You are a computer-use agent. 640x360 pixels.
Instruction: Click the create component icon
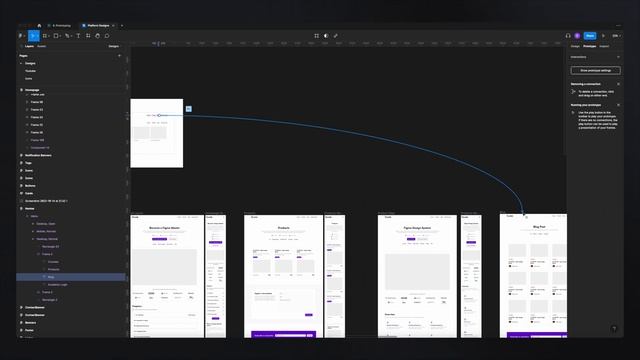[316, 36]
